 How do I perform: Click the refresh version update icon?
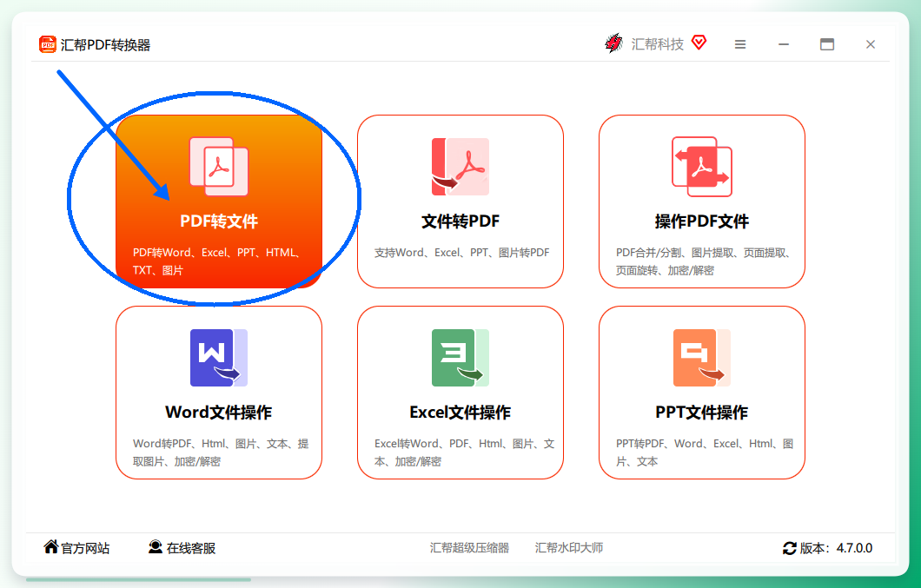[790, 548]
